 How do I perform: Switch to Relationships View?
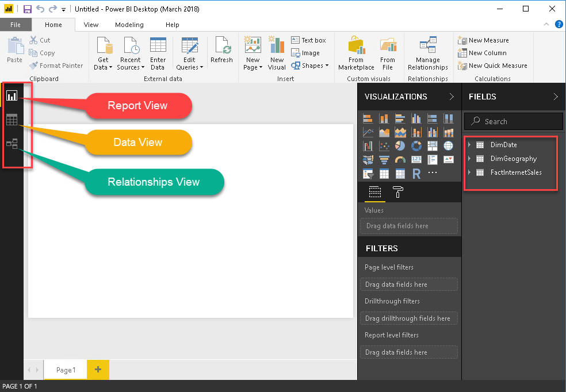12,144
